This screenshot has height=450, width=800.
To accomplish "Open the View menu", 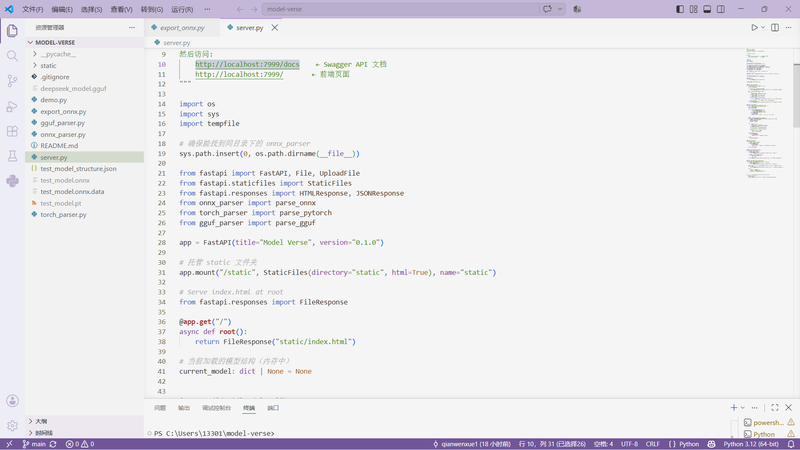I will (121, 9).
